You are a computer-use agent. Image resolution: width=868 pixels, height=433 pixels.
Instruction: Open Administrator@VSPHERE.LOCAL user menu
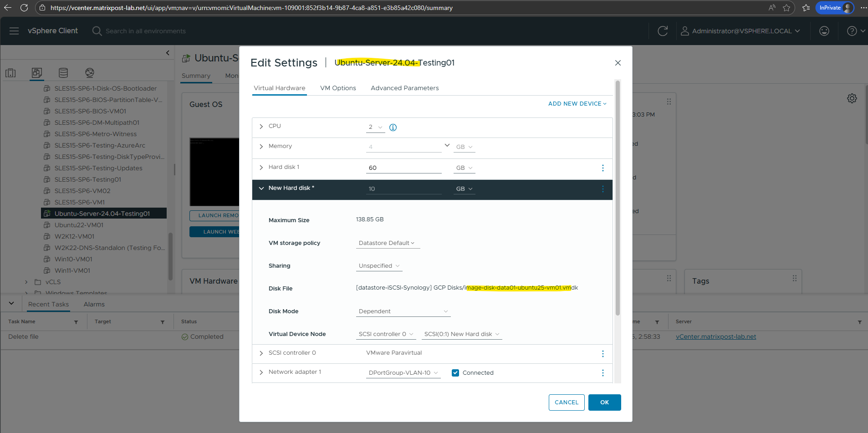[x=740, y=31]
